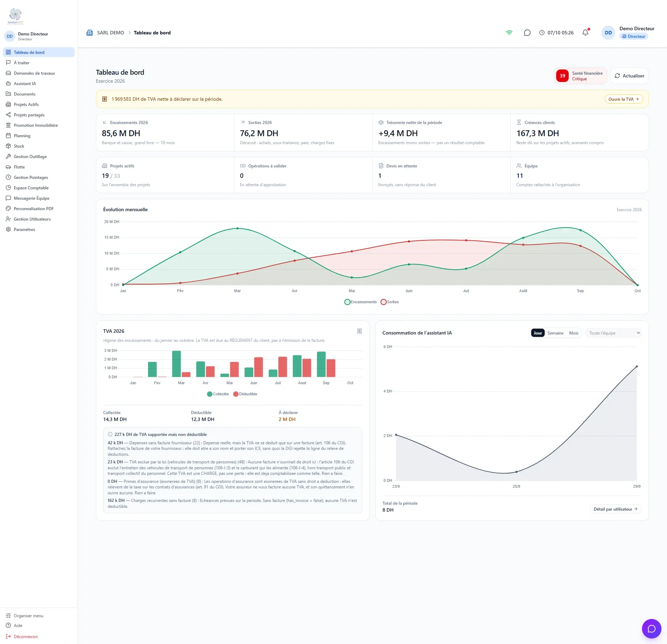Open Projets partagés
Image resolution: width=667 pixels, height=644 pixels.
click(x=39, y=115)
